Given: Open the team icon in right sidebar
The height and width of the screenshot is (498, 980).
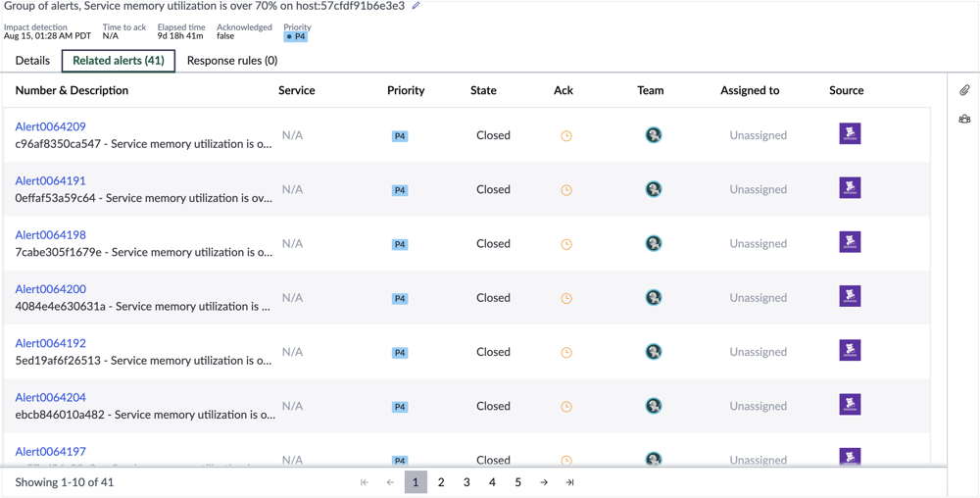Looking at the screenshot, I should point(964,120).
